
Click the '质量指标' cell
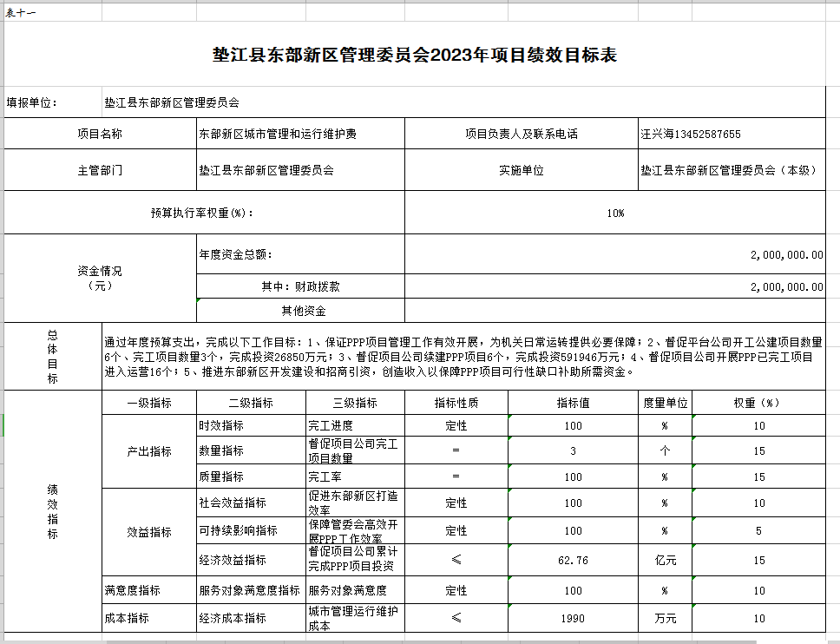252,476
